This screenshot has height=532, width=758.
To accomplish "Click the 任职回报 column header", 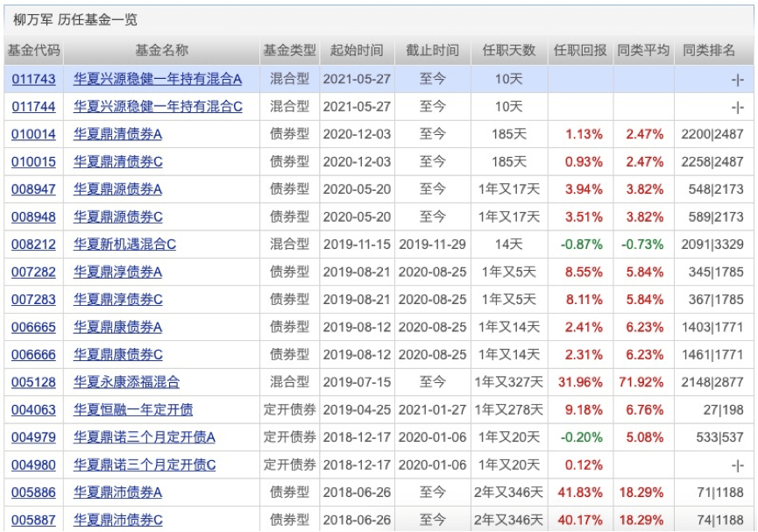I will pos(580,50).
